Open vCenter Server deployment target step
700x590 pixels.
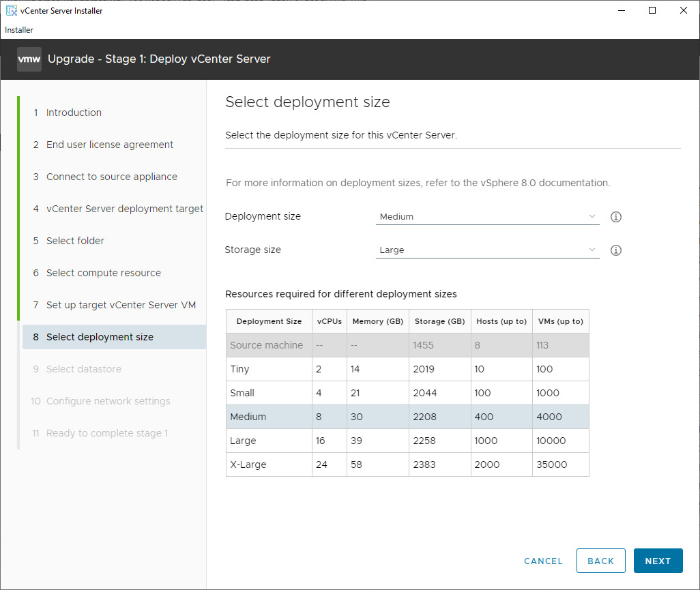click(x=125, y=209)
